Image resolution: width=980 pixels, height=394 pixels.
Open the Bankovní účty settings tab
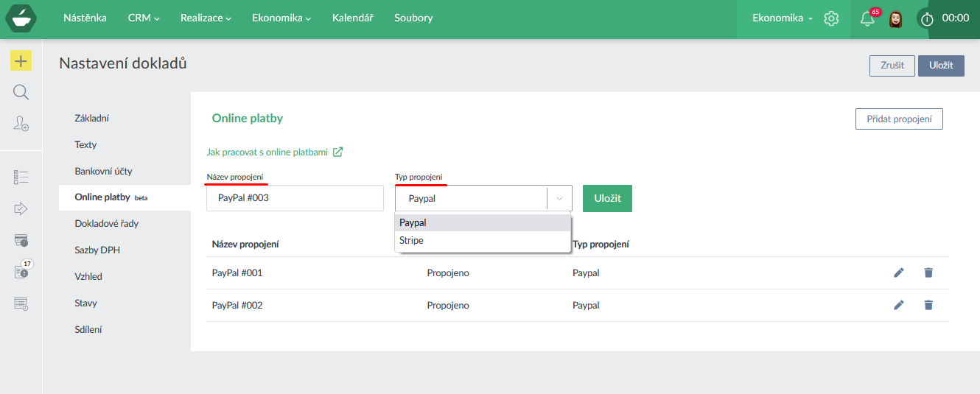pyautogui.click(x=103, y=171)
